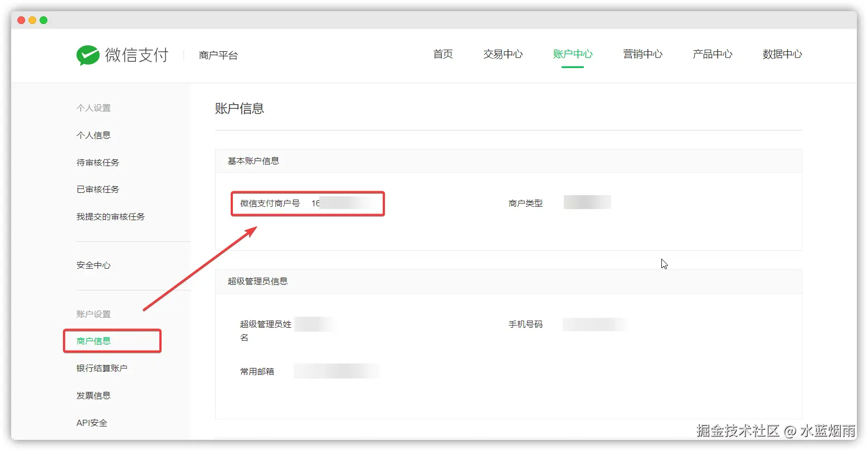This screenshot has width=868, height=451.
Task: Select the 账户中心 navigation tab
Action: [x=573, y=54]
